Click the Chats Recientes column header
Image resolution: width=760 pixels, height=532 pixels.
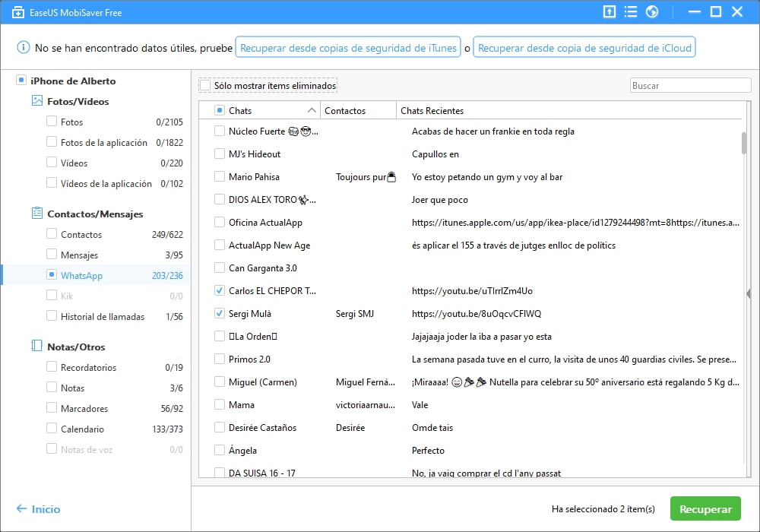tap(432, 110)
